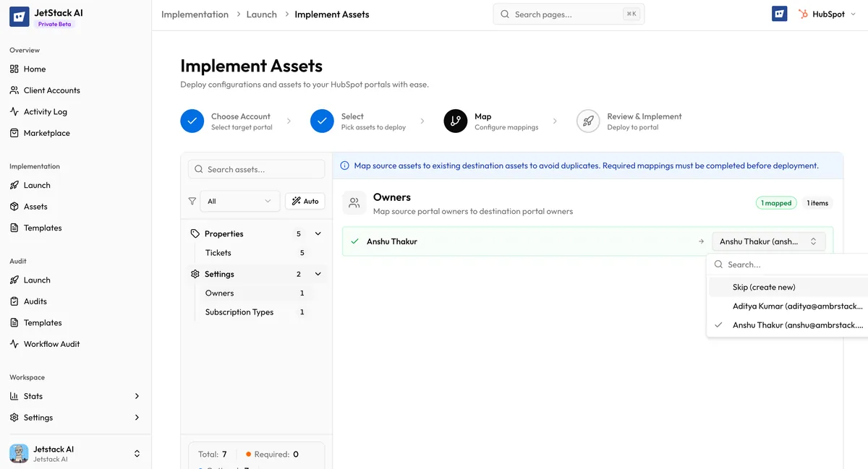
Task: Collapse the Properties asset group
Action: 317,233
